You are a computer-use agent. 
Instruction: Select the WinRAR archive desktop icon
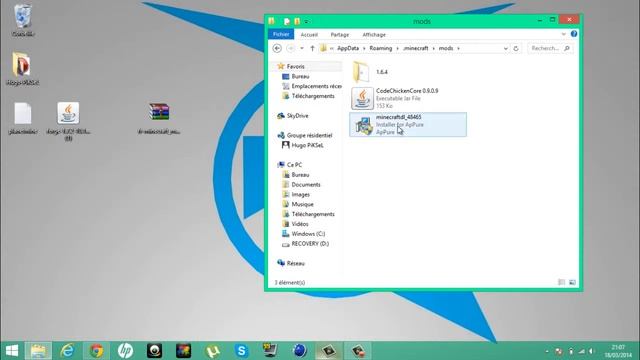point(159,118)
